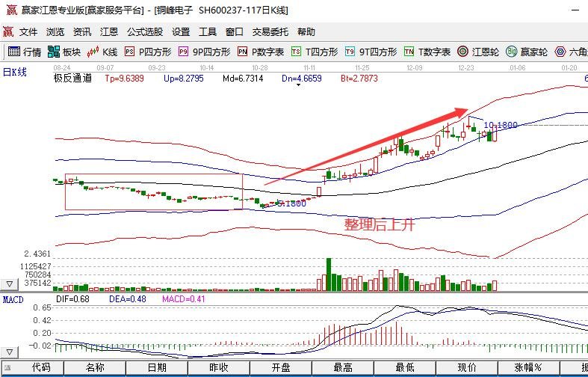
Task: Open the 资讯 menu
Action: (82, 32)
